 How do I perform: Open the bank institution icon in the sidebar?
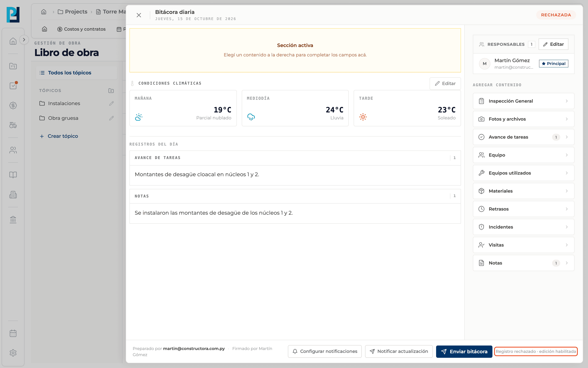13,220
